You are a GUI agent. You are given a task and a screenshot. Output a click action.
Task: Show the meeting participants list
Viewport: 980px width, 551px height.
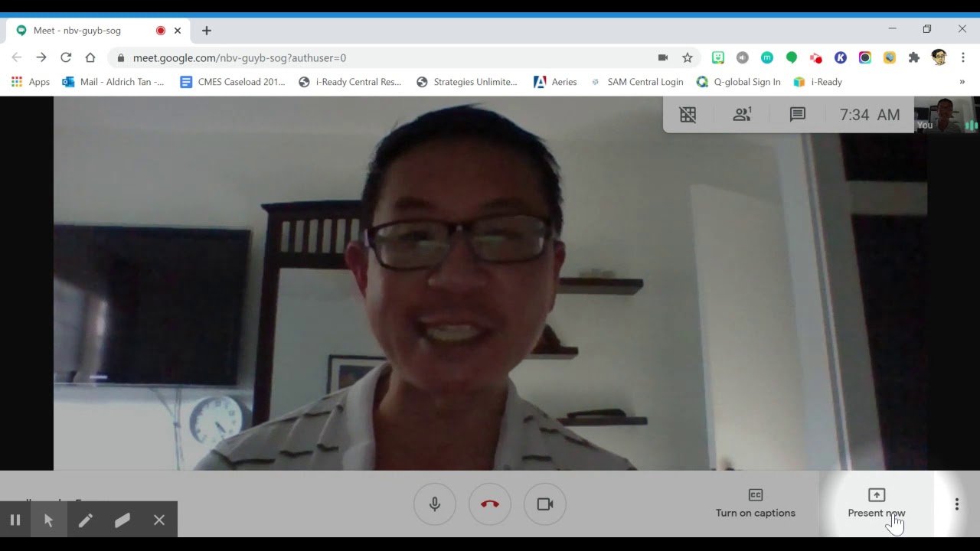coord(742,115)
